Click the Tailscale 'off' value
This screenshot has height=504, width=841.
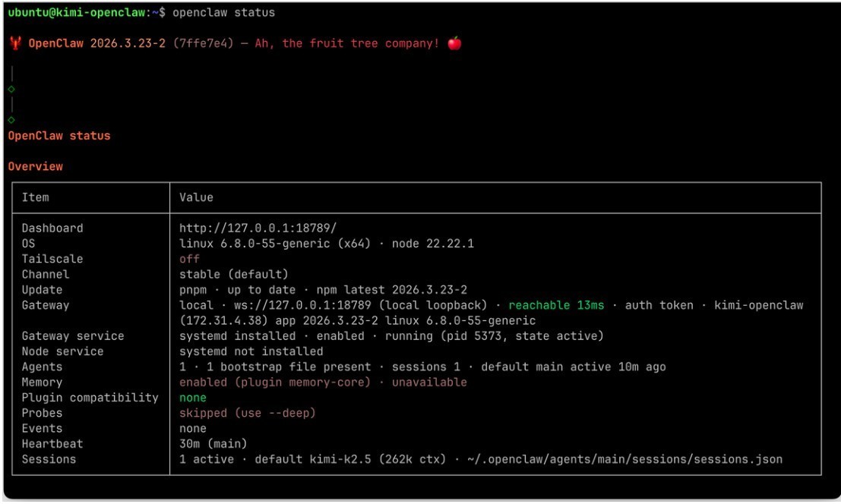pyautogui.click(x=189, y=259)
